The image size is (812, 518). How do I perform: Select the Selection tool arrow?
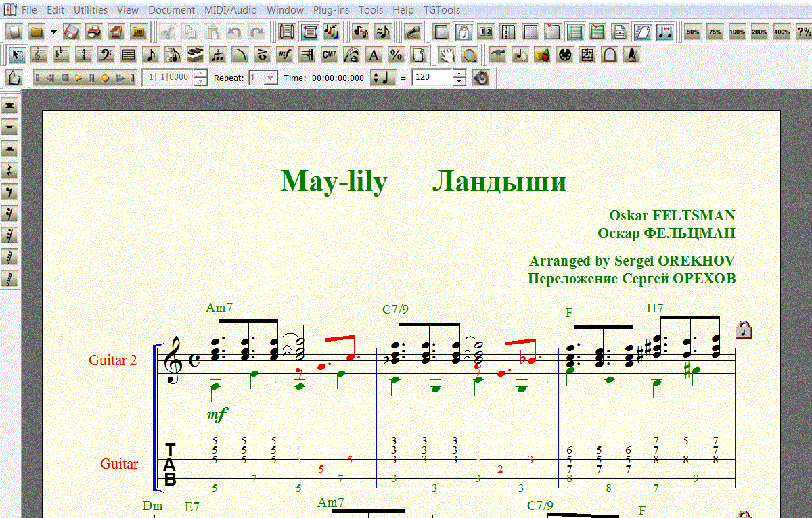[x=18, y=55]
